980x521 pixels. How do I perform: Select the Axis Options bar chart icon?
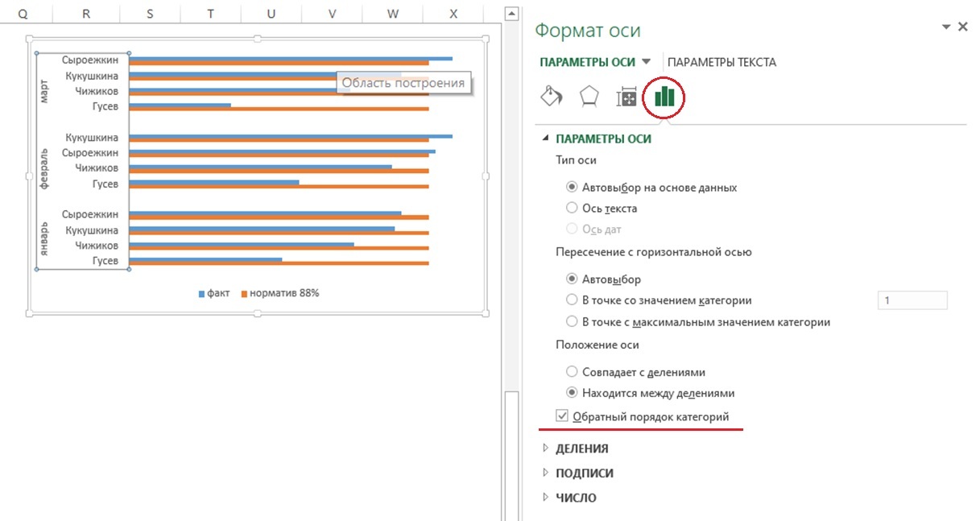tap(664, 97)
